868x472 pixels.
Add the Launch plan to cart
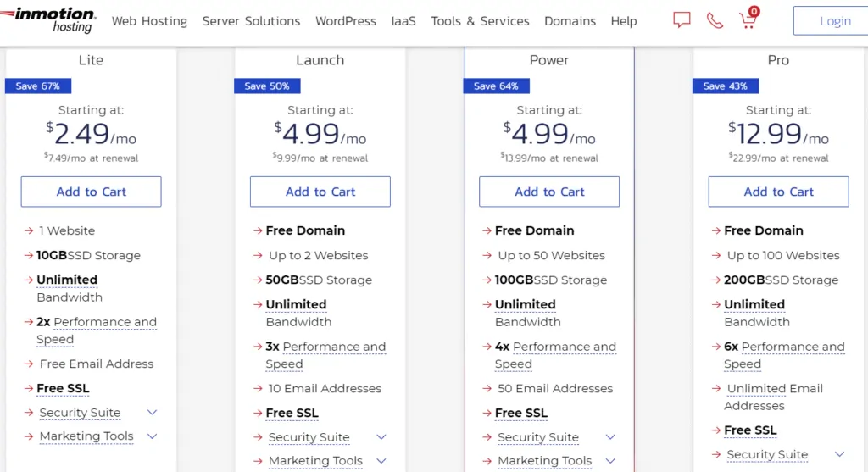(320, 192)
